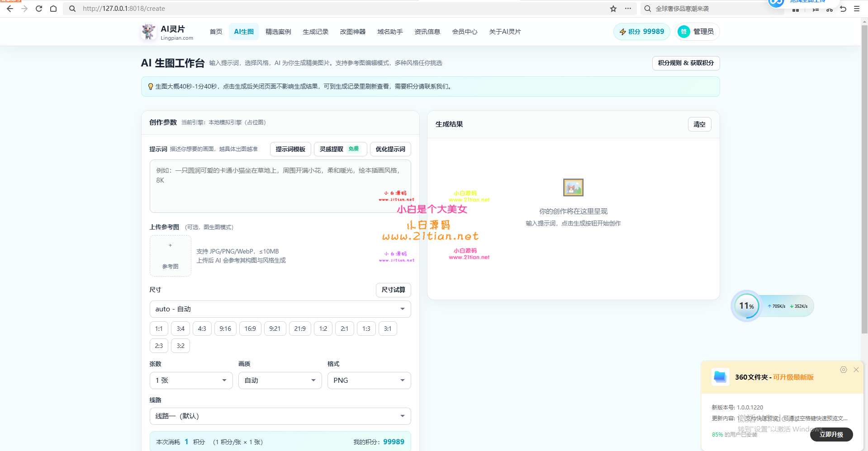Select the 3:4 aspect ratio
868x451 pixels.
click(180, 329)
